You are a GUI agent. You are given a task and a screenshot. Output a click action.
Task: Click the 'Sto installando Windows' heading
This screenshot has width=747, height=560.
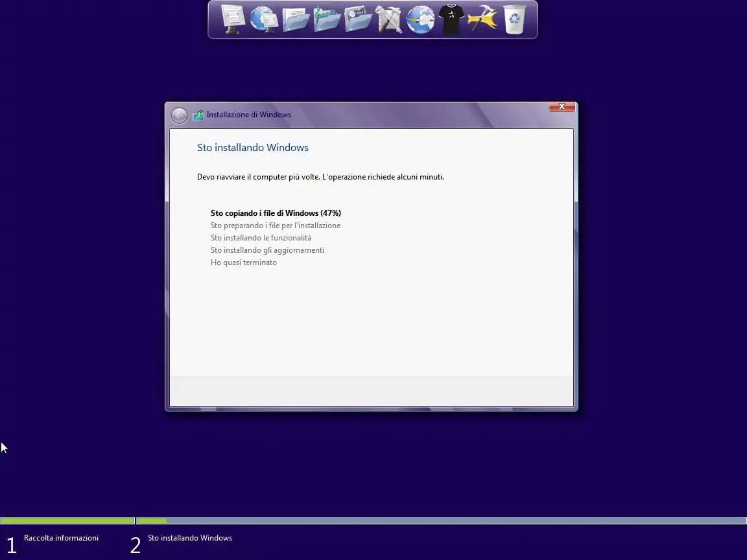(253, 148)
